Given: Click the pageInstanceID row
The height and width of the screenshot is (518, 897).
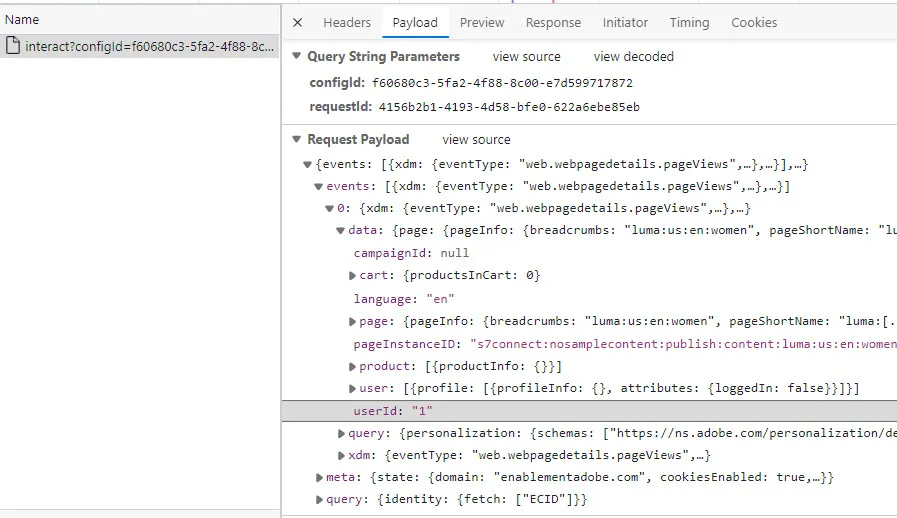Looking at the screenshot, I should pyautogui.click(x=625, y=344).
